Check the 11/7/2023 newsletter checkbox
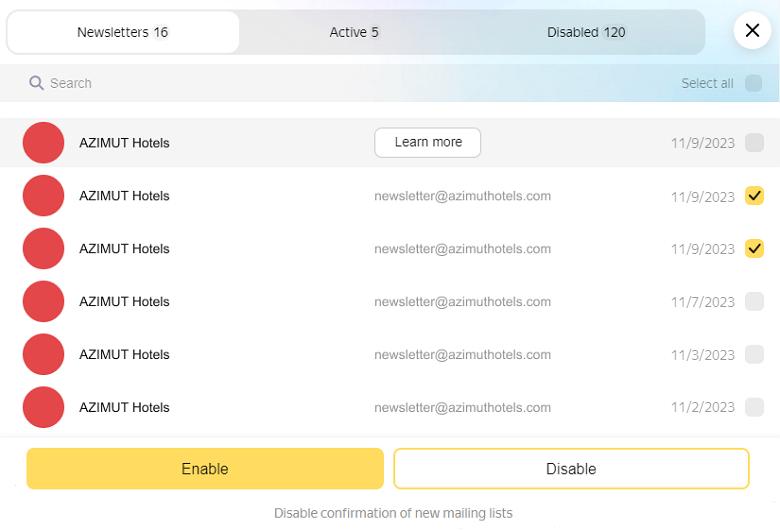780x530 pixels. [754, 302]
